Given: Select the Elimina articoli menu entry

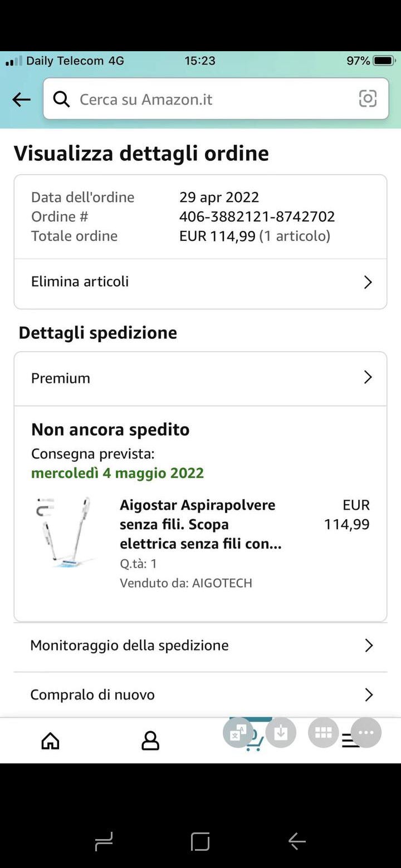Looking at the screenshot, I should [x=80, y=282].
